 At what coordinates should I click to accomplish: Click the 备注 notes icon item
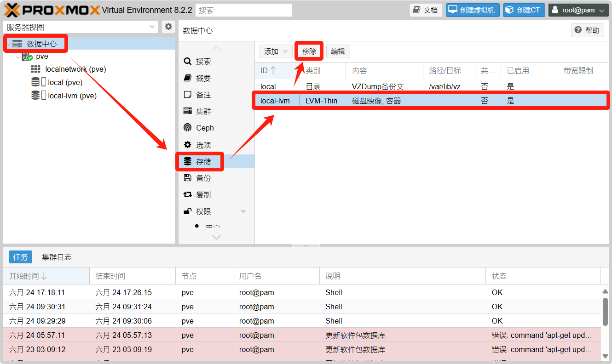(x=187, y=95)
